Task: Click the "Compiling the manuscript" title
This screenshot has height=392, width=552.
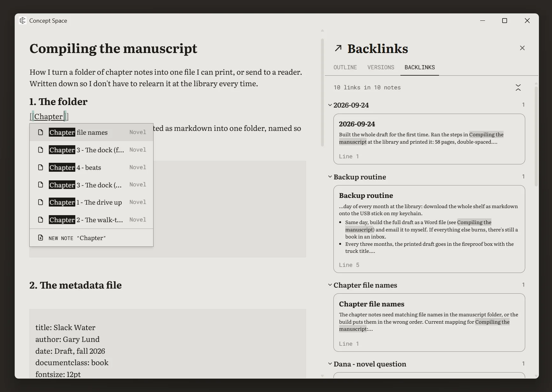Action: coord(113,49)
